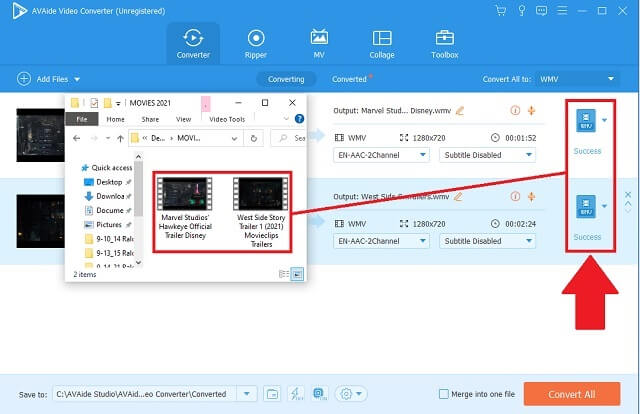Click the register key icon
The width and height of the screenshot is (640, 414).
tap(521, 11)
